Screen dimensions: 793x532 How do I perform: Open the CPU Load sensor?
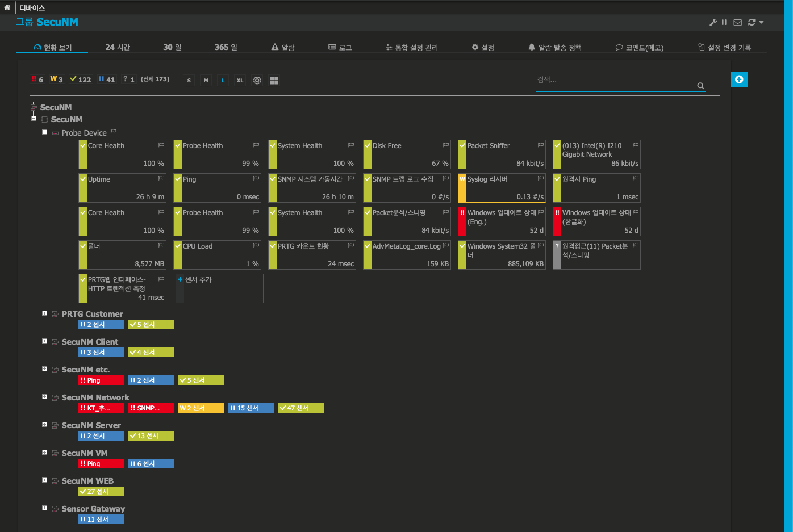click(218, 255)
